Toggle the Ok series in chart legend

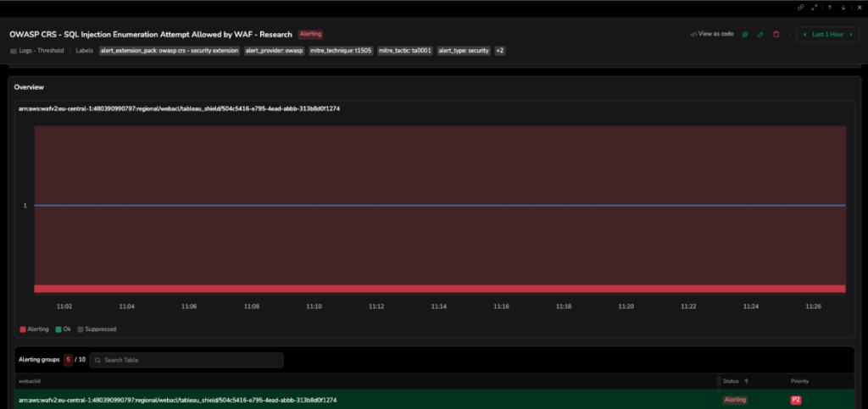pos(63,329)
